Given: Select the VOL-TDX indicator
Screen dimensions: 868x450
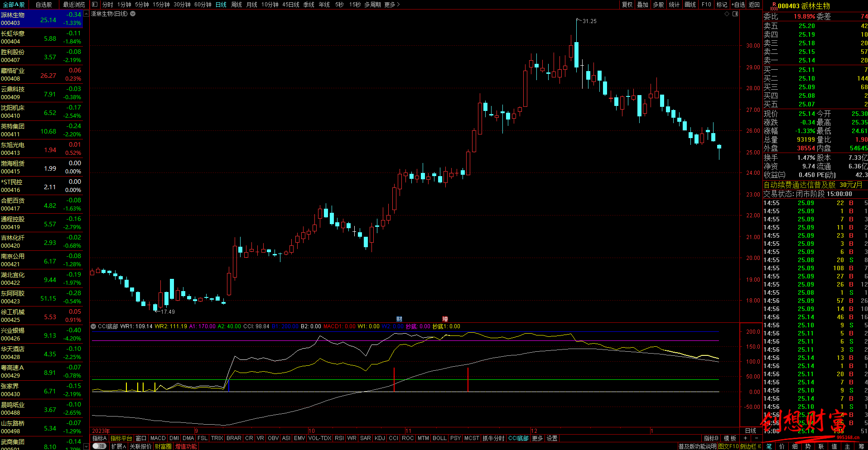Looking at the screenshot, I should click(x=320, y=438).
